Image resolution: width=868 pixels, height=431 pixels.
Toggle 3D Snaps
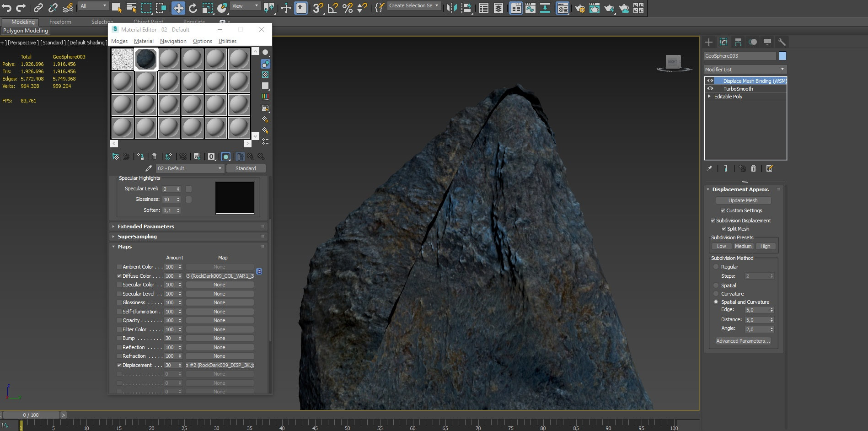pos(318,7)
